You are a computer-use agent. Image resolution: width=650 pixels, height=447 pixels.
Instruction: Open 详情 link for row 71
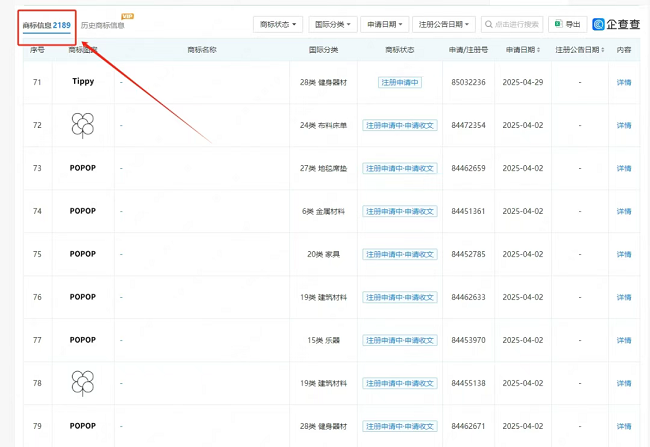point(624,82)
